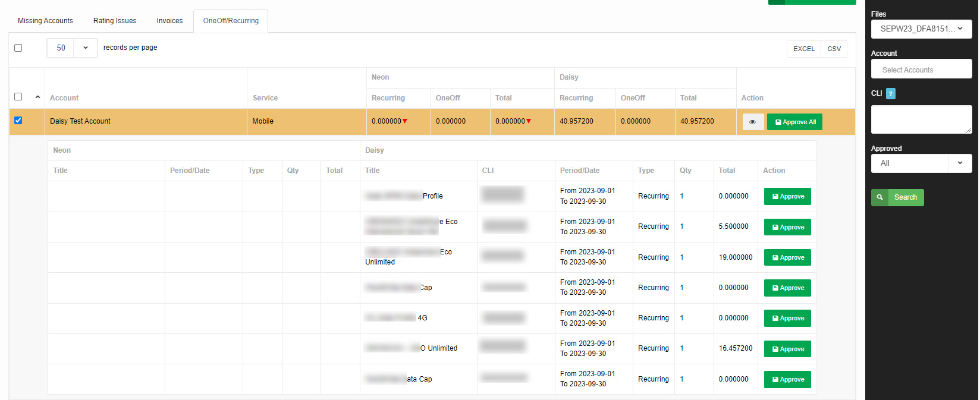Click red down arrow in Neon Recurring cell

(405, 121)
